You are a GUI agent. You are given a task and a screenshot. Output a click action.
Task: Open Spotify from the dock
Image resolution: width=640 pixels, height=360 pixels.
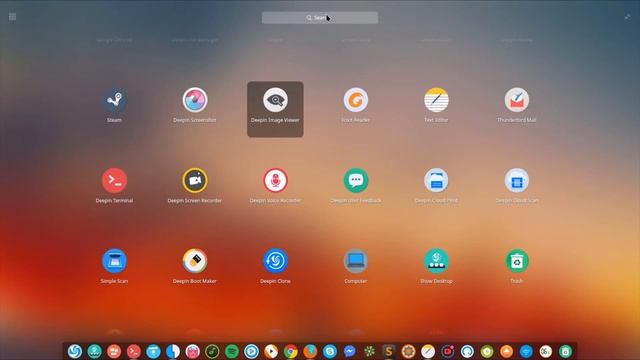231,351
